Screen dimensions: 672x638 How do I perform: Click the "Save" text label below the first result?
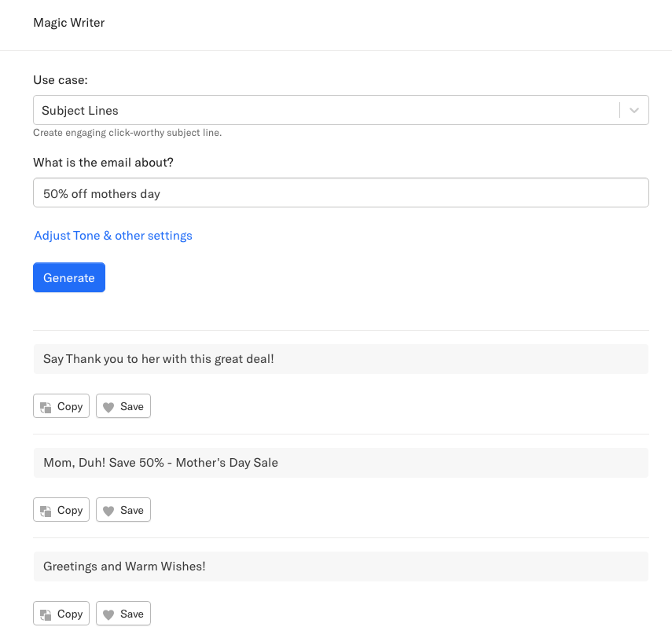(x=132, y=406)
